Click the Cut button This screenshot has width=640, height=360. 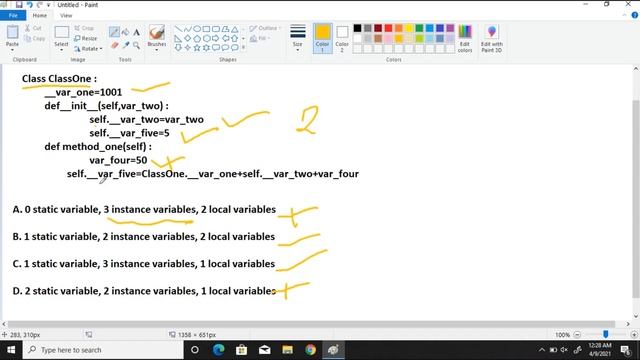(33, 28)
